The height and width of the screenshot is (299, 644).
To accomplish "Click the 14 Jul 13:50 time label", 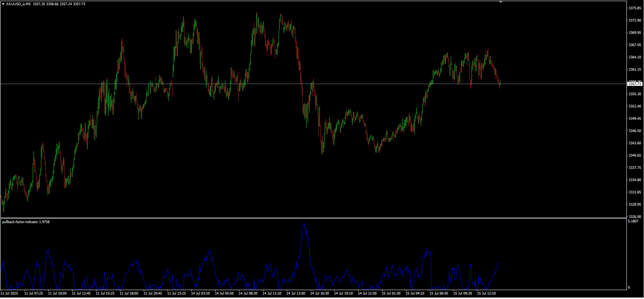I will (296, 293).
